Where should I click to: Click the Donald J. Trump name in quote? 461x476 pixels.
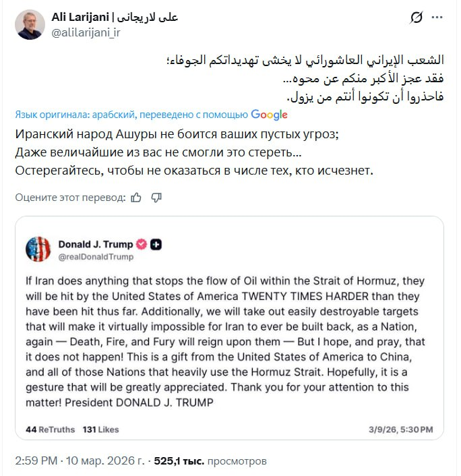tap(95, 244)
